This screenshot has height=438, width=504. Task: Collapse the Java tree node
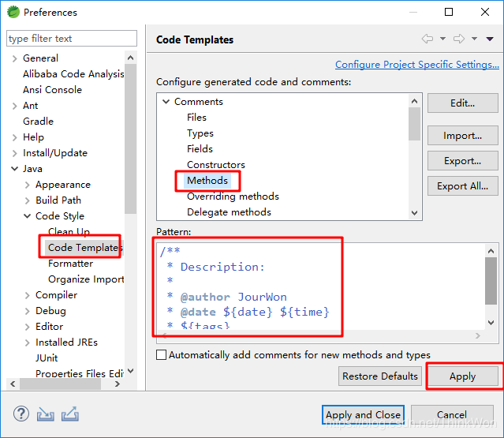coord(14,169)
